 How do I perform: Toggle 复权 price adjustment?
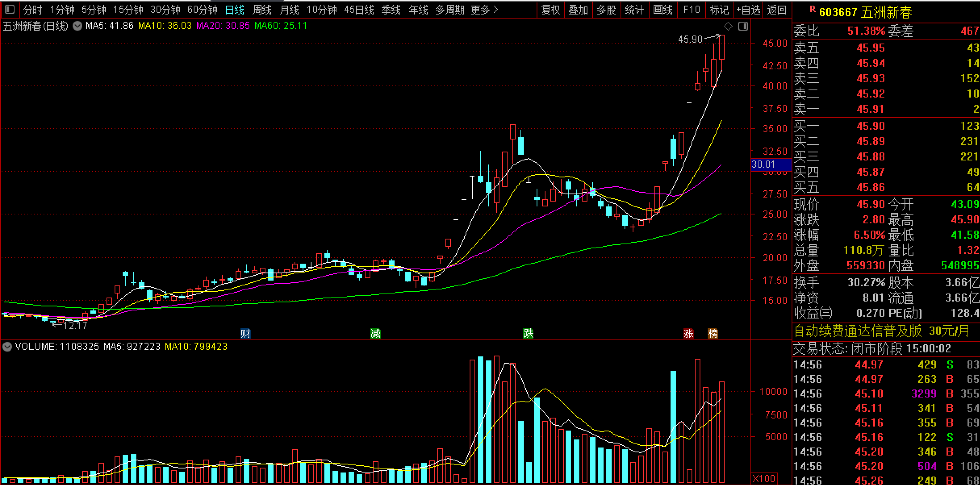coord(551,9)
